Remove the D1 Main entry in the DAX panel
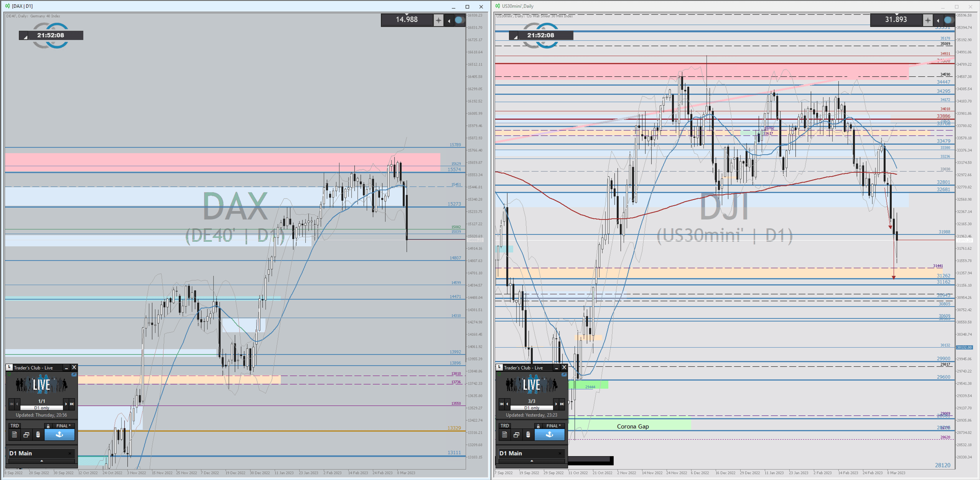 pyautogui.click(x=70, y=454)
